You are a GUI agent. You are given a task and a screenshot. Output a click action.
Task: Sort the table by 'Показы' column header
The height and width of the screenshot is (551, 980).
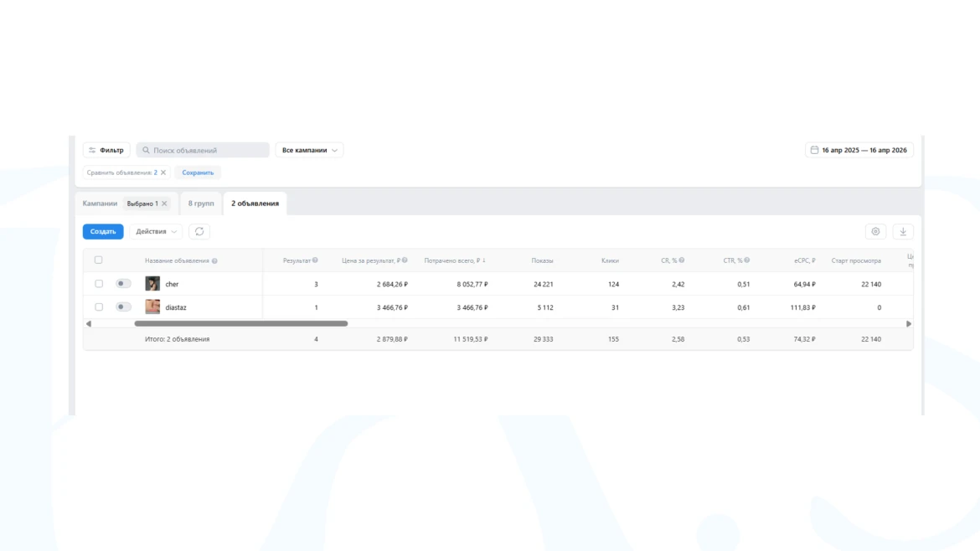point(543,260)
